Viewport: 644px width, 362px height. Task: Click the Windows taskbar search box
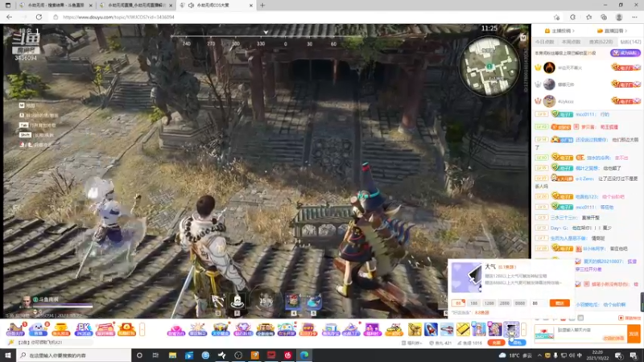coord(74,356)
